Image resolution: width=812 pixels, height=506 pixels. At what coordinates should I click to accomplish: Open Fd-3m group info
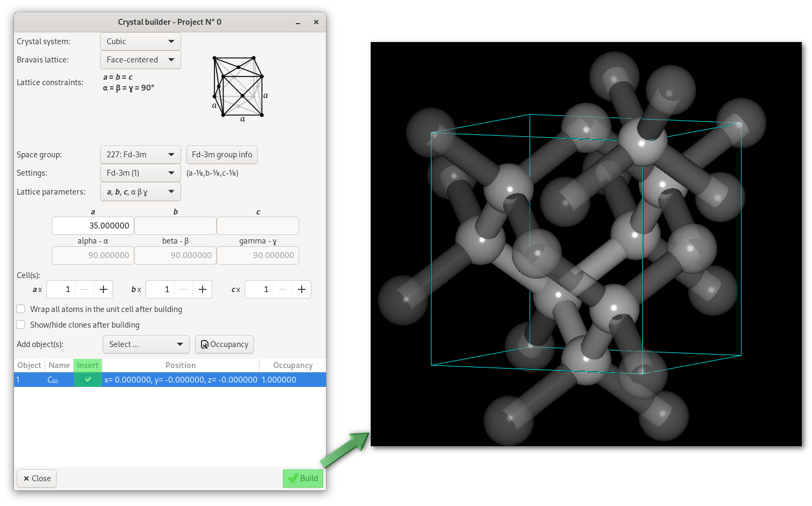click(221, 155)
